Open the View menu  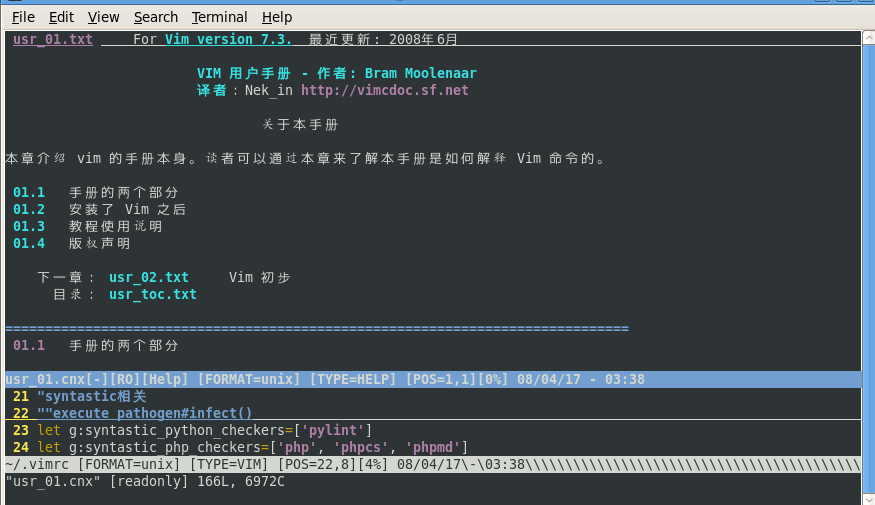(103, 17)
